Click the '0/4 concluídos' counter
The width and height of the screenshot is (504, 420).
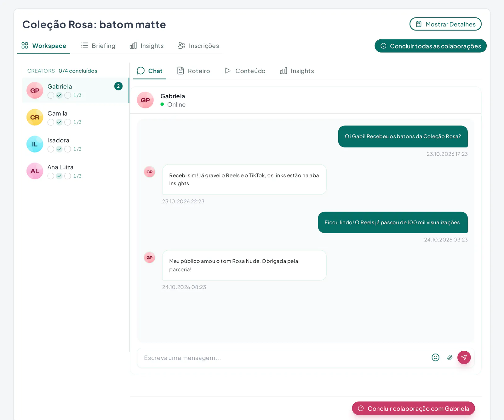[x=78, y=71]
